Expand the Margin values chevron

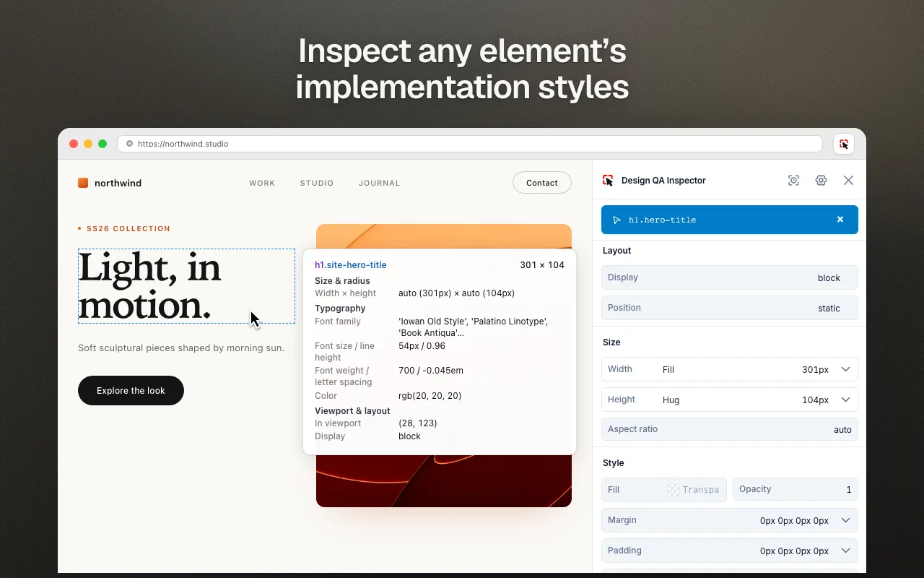(x=845, y=520)
